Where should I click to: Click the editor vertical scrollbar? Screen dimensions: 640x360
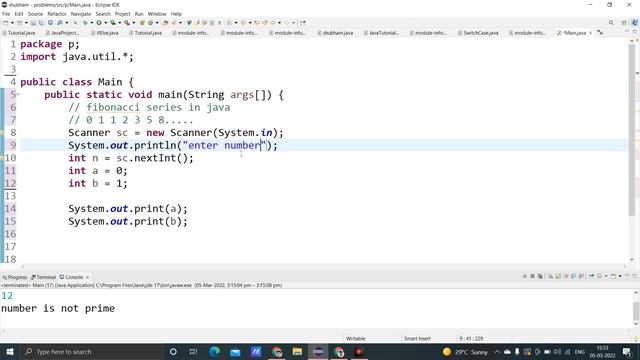coord(632,131)
